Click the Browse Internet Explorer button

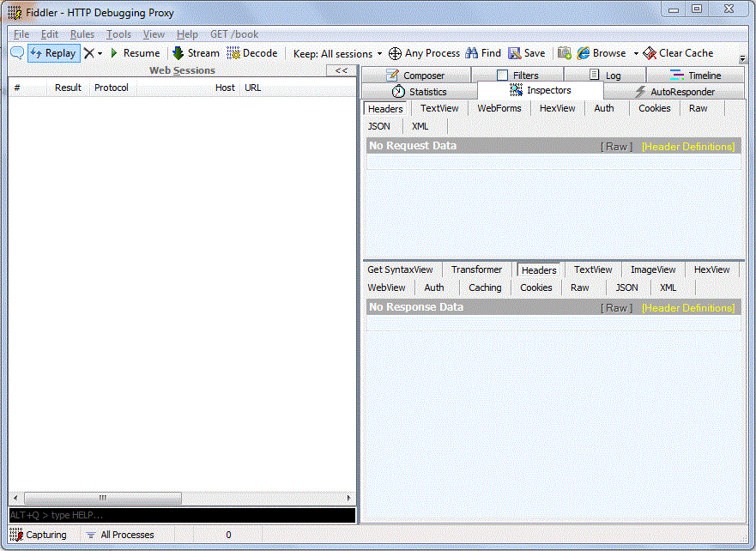coord(602,53)
